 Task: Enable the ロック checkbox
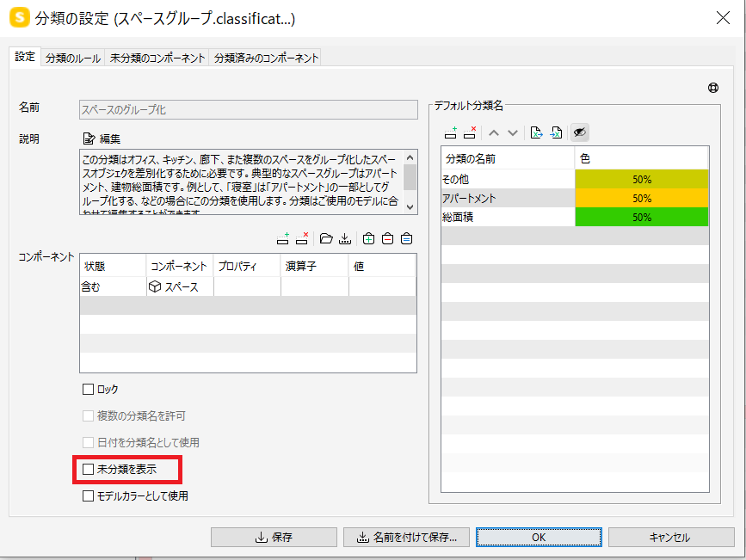pyautogui.click(x=88, y=389)
